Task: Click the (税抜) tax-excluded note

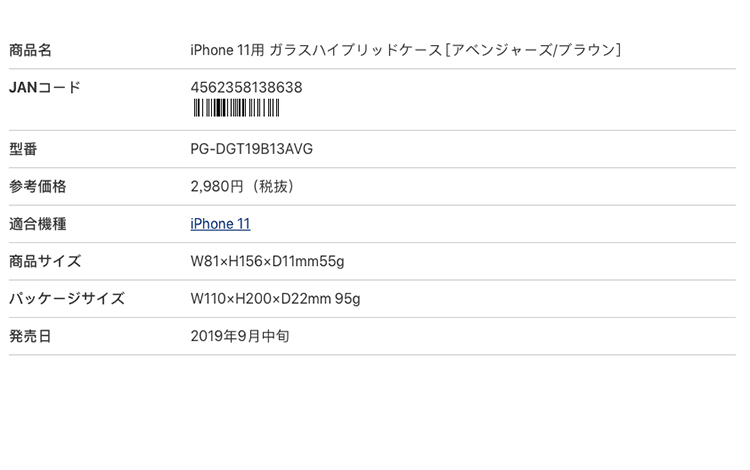Action: [272, 186]
